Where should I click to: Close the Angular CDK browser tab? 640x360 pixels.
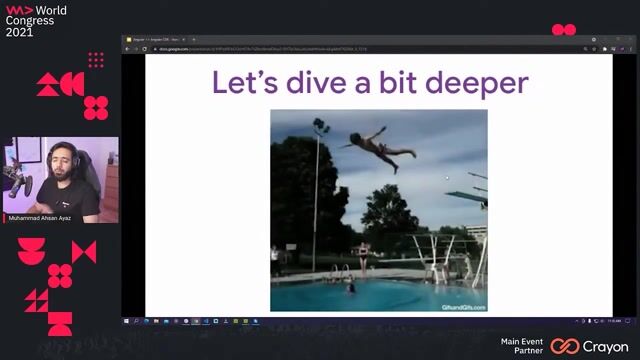pyautogui.click(x=183, y=40)
